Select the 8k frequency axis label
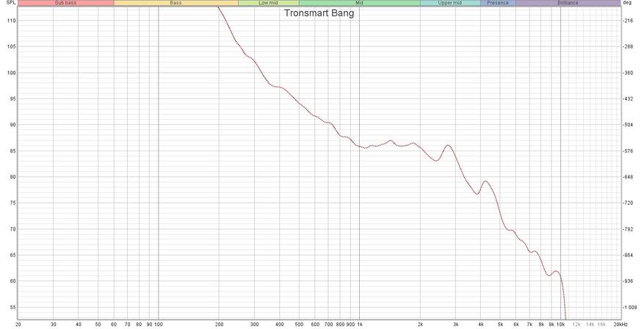 pos(541,325)
